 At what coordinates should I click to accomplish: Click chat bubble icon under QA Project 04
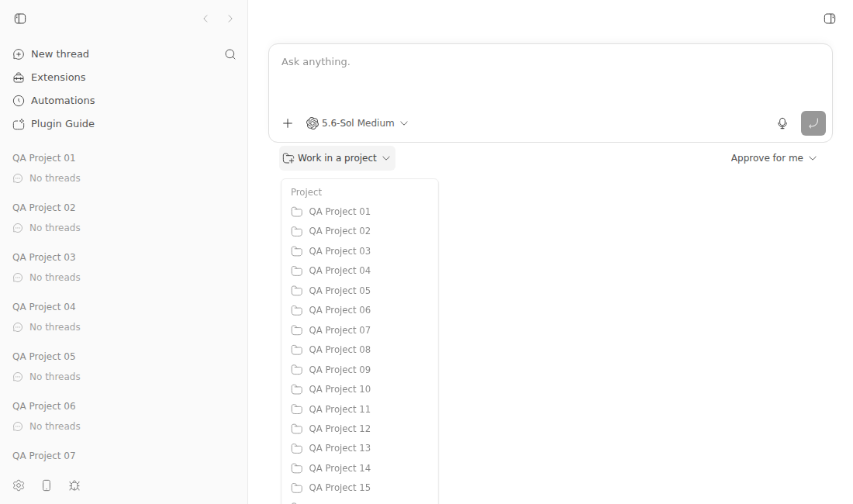pos(18,327)
